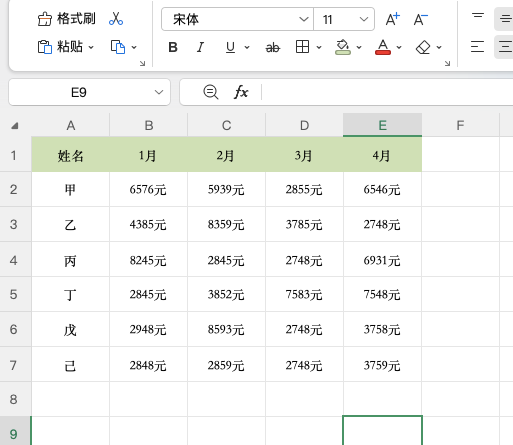Screen dimensions: 513x445
Task: Select column E header
Action: pyautogui.click(x=383, y=125)
